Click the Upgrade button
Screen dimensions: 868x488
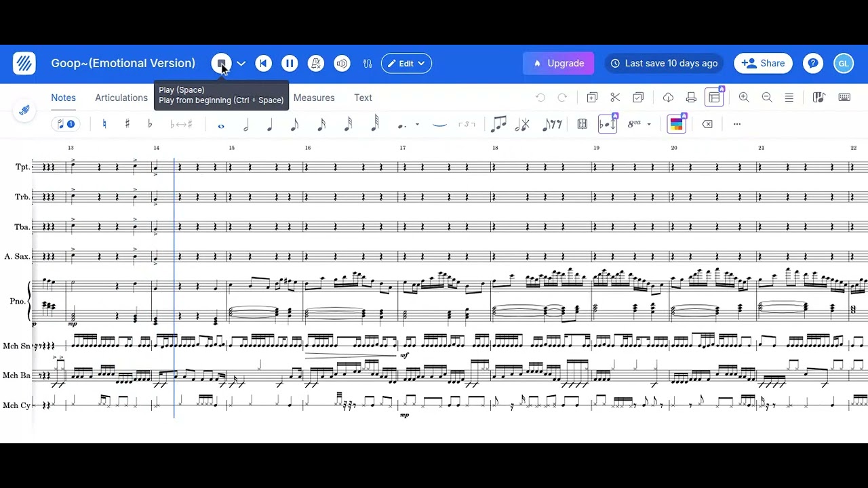(559, 64)
